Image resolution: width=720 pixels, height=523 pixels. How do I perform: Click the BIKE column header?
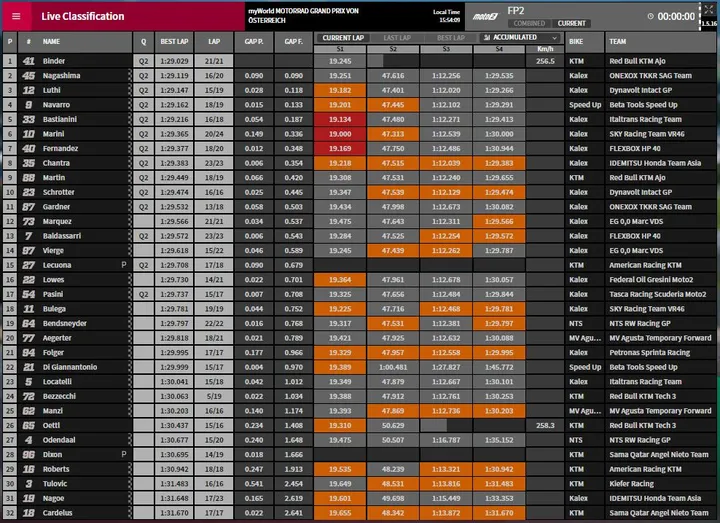[x=584, y=42]
